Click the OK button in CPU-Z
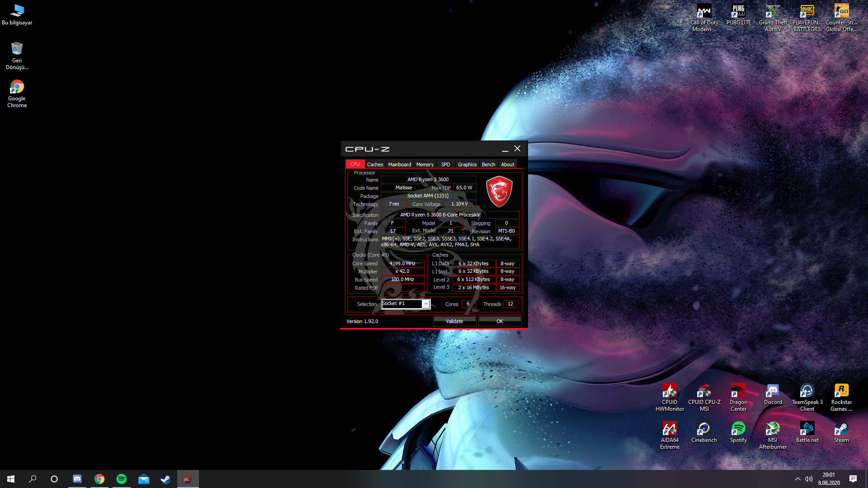The width and height of the screenshot is (868, 488). pyautogui.click(x=500, y=321)
